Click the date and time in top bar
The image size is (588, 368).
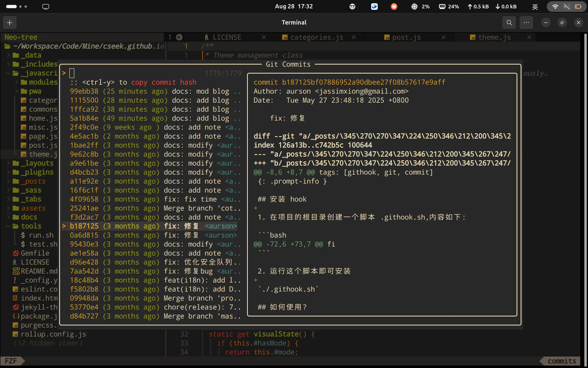click(294, 7)
